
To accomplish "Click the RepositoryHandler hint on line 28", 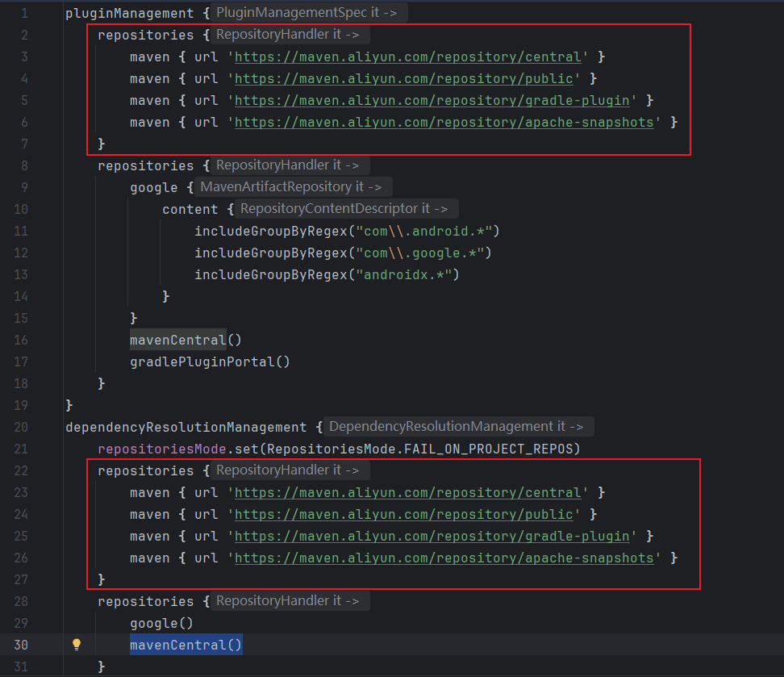I will coord(290,601).
